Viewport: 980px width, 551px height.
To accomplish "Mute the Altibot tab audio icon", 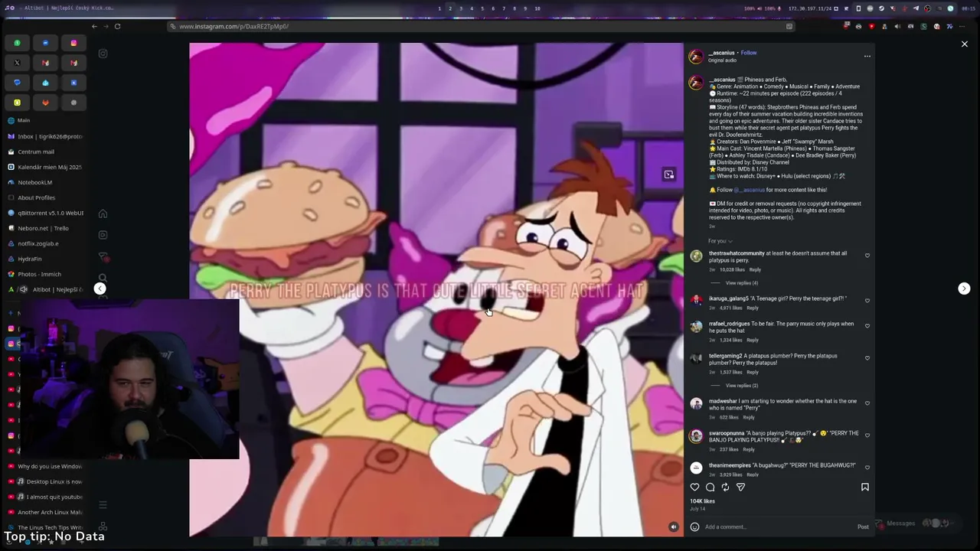I will (23, 289).
